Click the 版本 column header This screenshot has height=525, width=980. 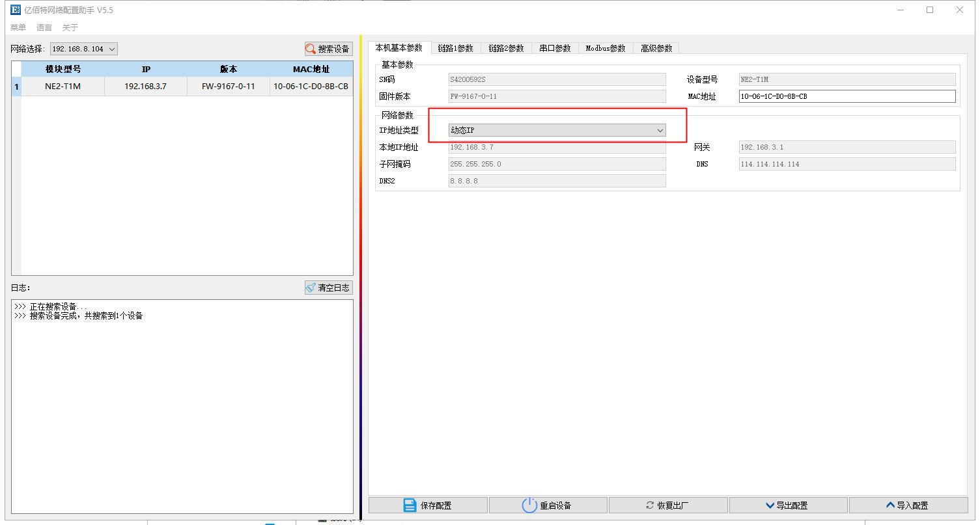(228, 69)
